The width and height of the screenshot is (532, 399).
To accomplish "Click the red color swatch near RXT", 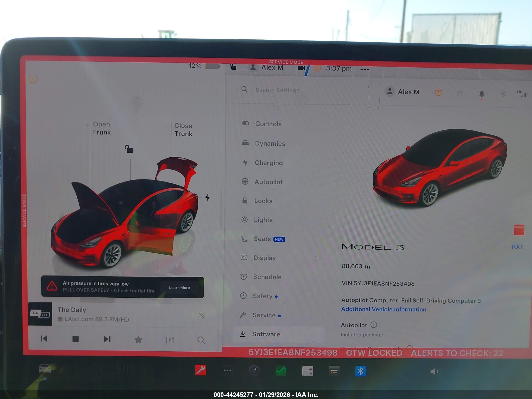I will (519, 230).
